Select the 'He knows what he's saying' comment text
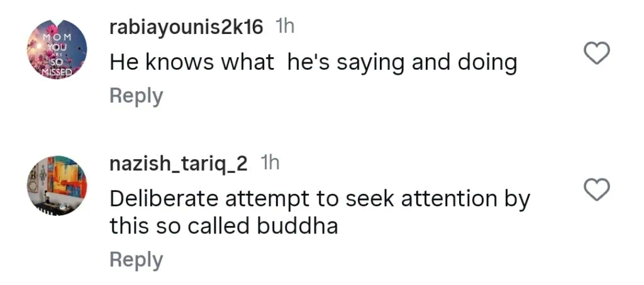The height and width of the screenshot is (285, 644). click(x=313, y=62)
